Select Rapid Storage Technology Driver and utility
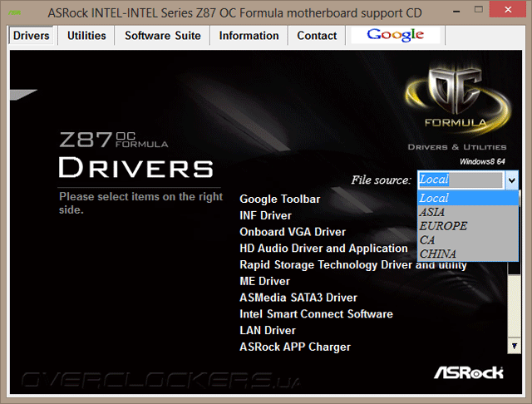 pos(353,265)
